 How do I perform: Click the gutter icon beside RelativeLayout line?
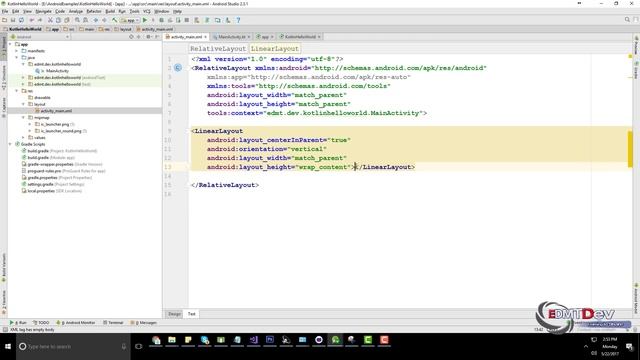(178, 68)
